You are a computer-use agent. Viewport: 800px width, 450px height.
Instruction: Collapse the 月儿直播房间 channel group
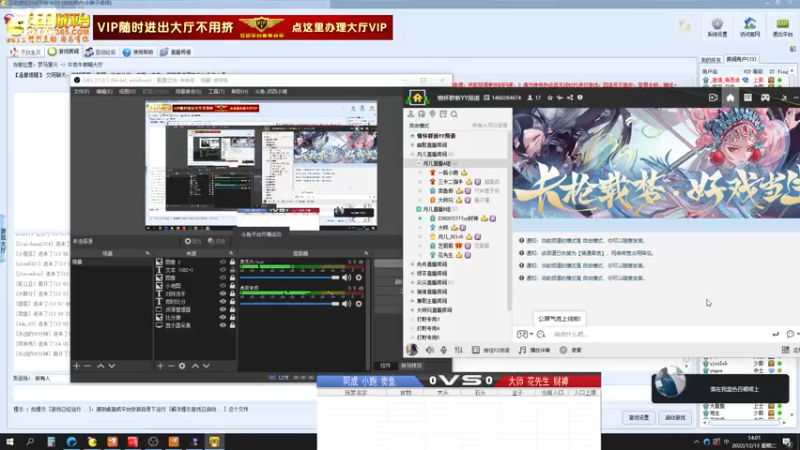(x=413, y=154)
